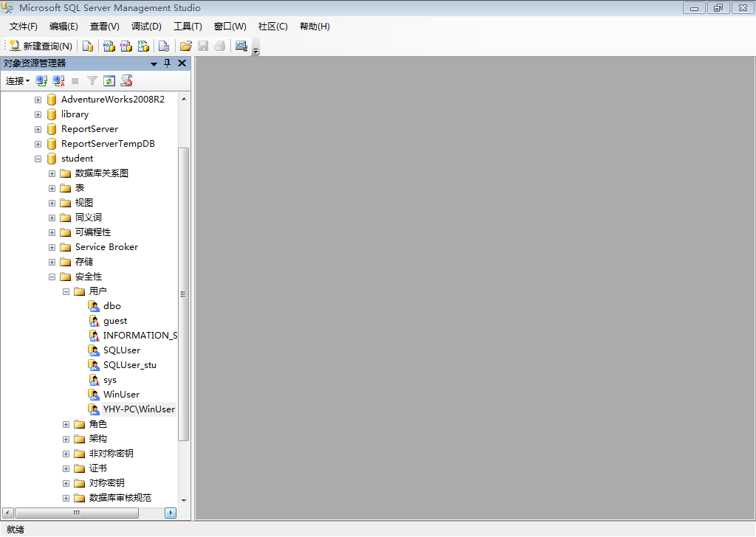Expand the 同义词 folder
Viewport: 756px width, 537px height.
pos(52,218)
